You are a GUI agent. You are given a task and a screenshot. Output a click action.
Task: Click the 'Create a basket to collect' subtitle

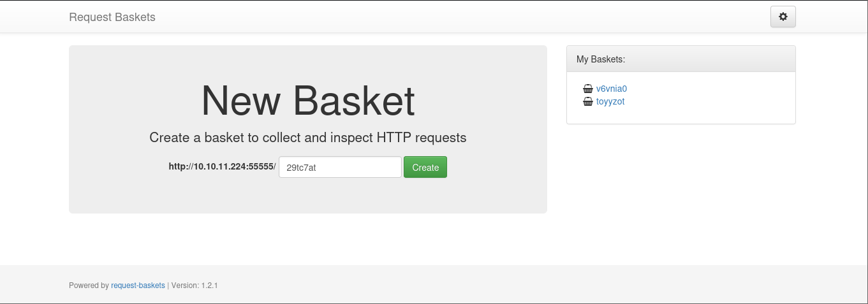[307, 138]
